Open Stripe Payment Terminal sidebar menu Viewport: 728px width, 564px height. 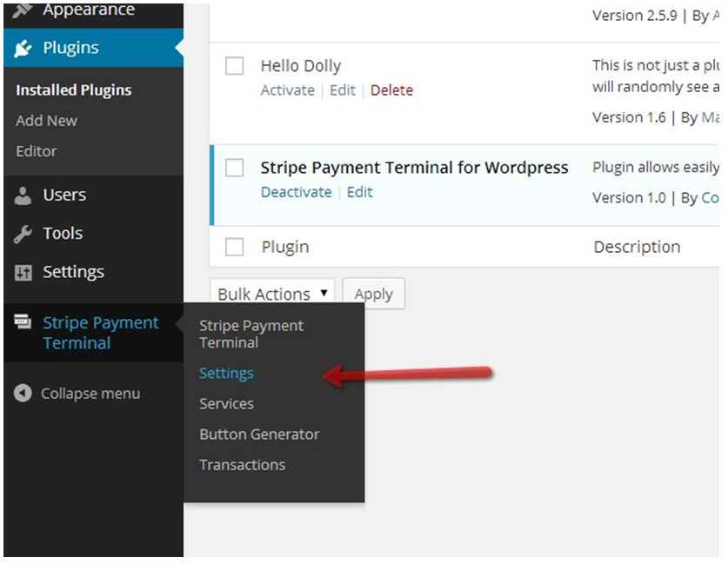coord(93,333)
